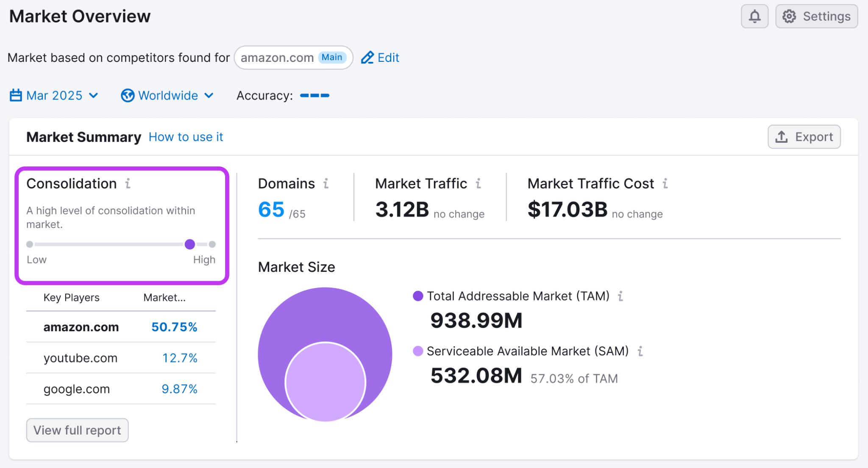Open the notifications bell icon
This screenshot has height=468, width=868.
click(754, 16)
